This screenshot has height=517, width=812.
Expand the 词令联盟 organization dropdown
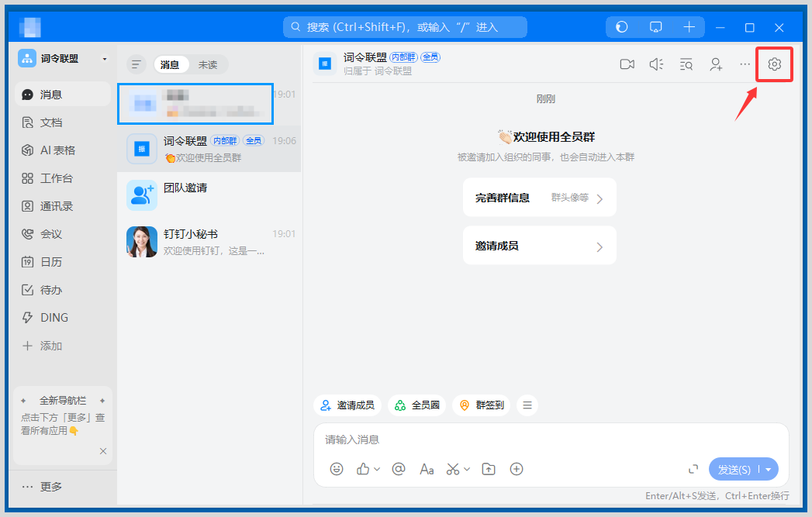[105, 59]
